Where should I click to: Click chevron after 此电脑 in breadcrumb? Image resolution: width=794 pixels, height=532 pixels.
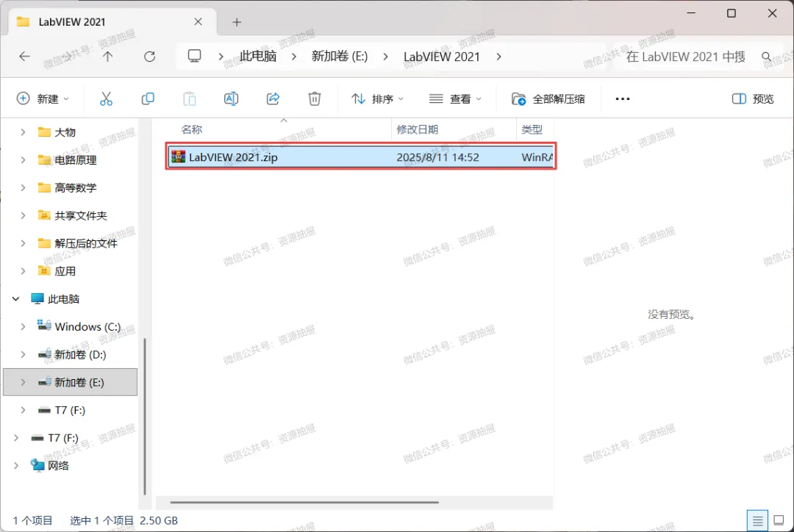(x=293, y=56)
